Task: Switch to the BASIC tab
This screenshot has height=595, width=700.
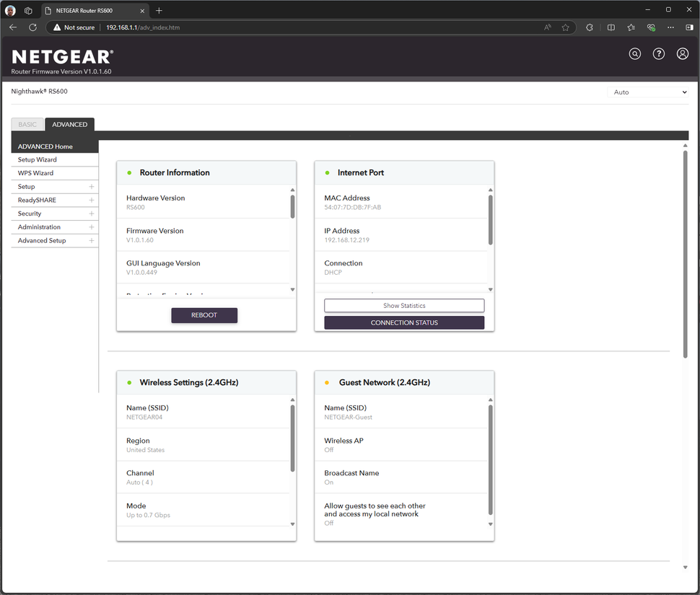Action: 27,124
